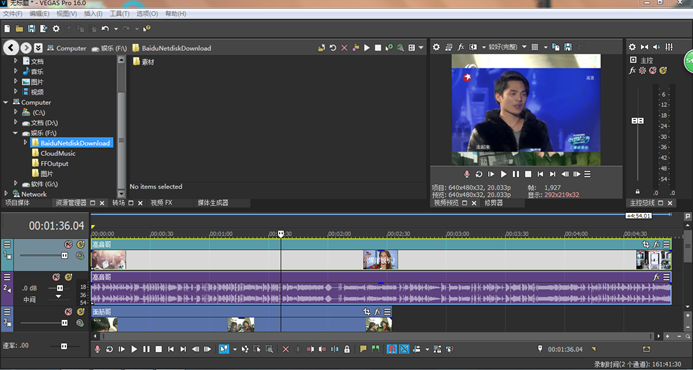693x370 pixels.
Task: Click the refresh icon in explorer toolbar
Action: [x=333, y=48]
